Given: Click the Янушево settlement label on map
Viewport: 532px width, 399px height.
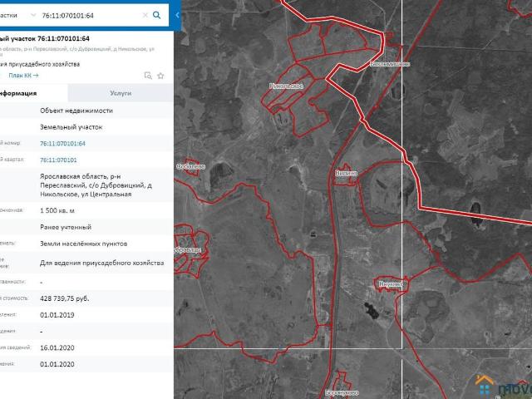Looking at the screenshot, I should point(391,284).
